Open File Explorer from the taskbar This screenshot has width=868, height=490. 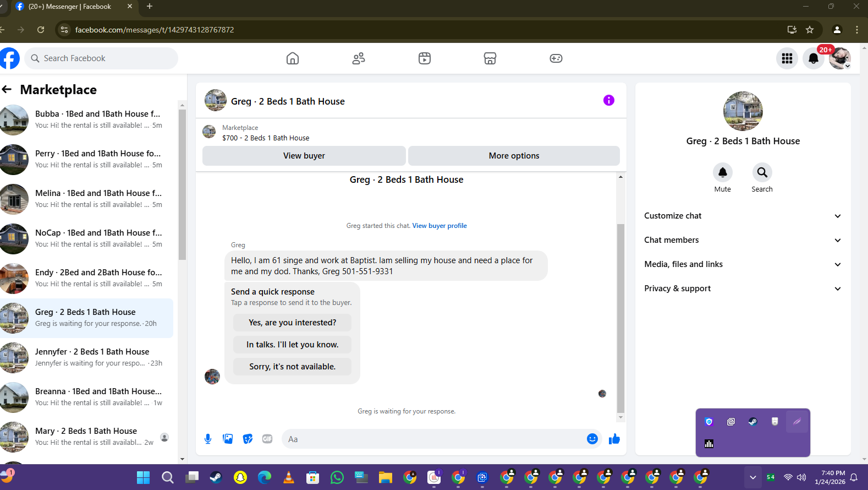[385, 477]
